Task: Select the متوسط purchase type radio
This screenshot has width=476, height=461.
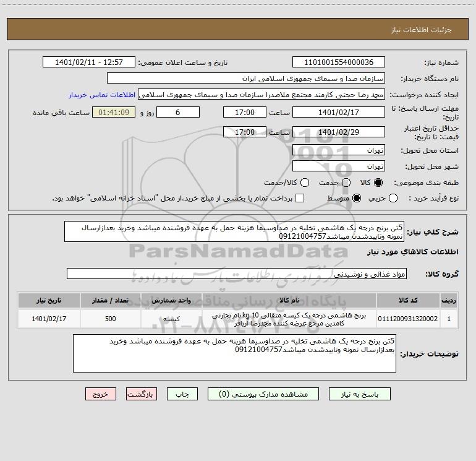Action: click(357, 199)
